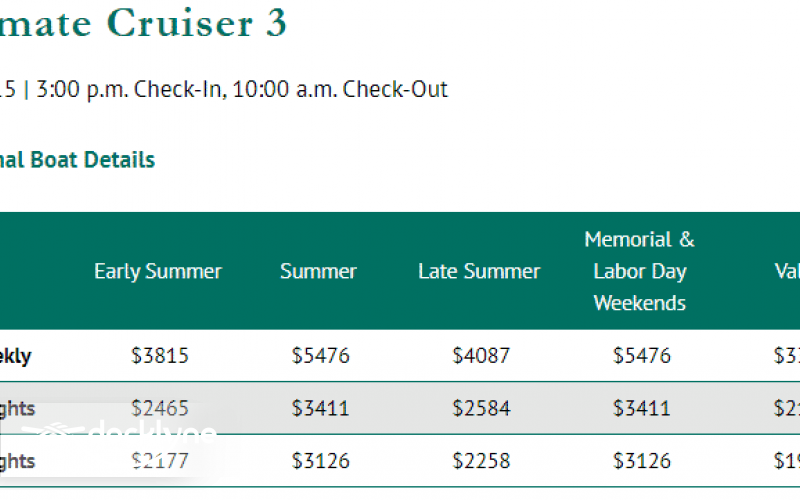The height and width of the screenshot is (500, 800).
Task: Click the weekly $5476 price under Summer
Action: click(x=321, y=356)
